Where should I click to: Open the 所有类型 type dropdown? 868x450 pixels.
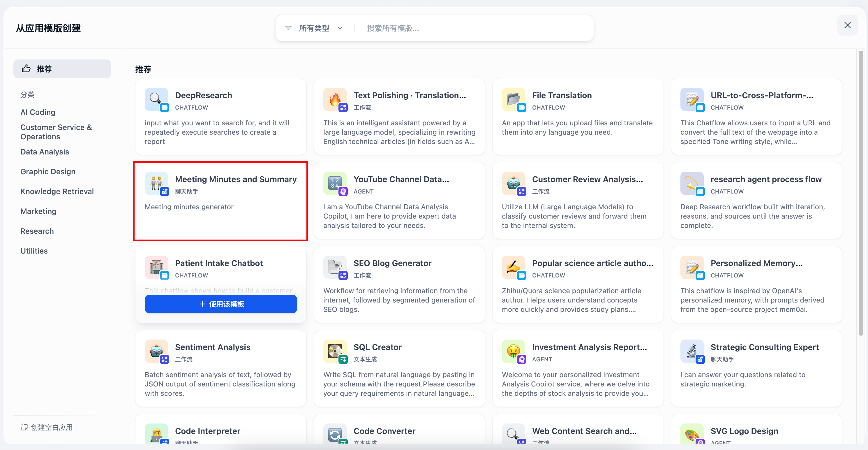[x=314, y=28]
